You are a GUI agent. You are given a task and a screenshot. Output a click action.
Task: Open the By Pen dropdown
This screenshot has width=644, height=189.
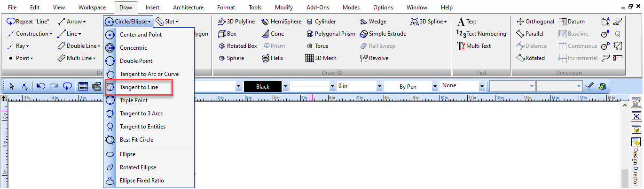(x=411, y=86)
